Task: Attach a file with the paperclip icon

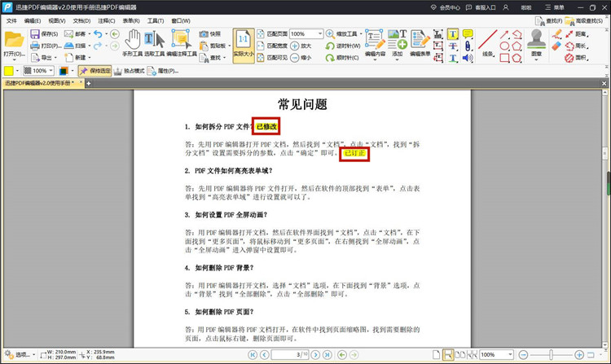Action: (468, 46)
